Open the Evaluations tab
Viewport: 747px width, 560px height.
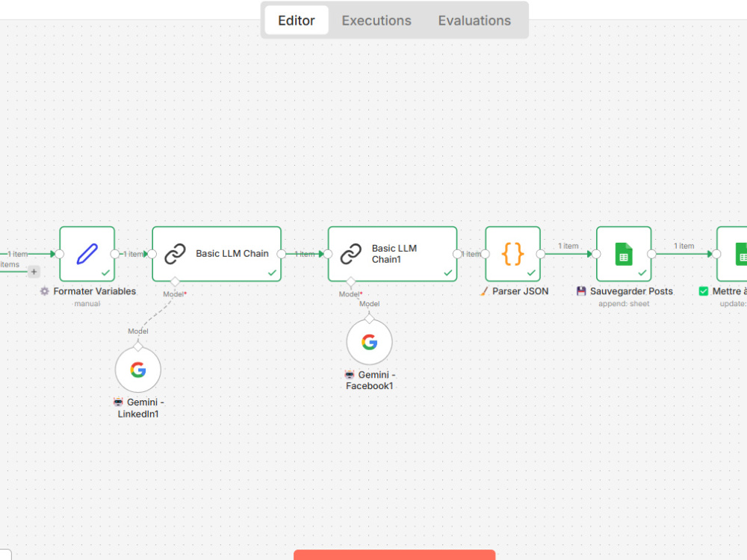(x=474, y=20)
